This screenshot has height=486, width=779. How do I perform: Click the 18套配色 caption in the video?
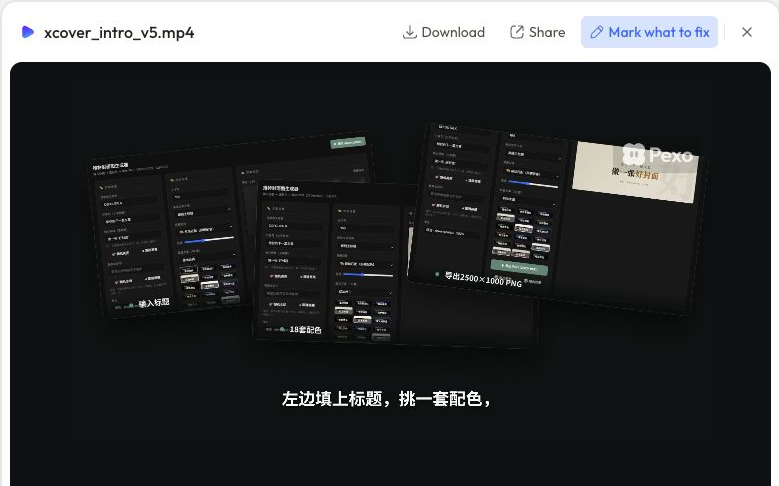305,329
